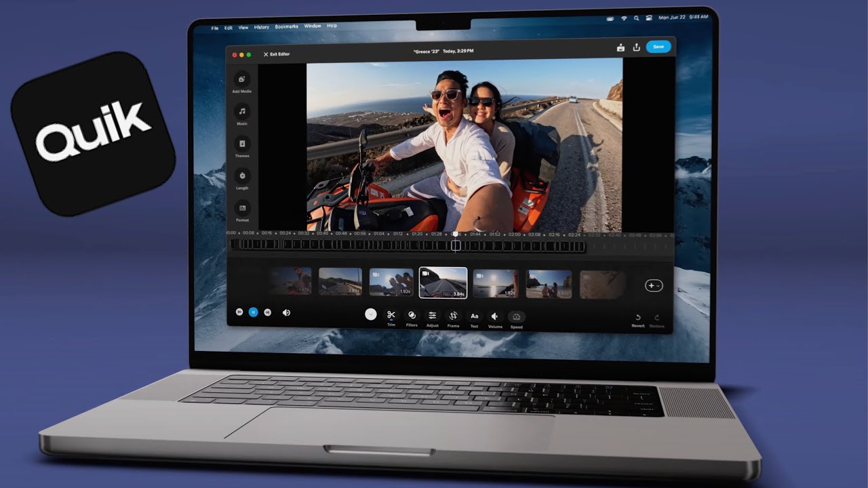
Task: Open macOS Control Center icon
Action: [649, 18]
